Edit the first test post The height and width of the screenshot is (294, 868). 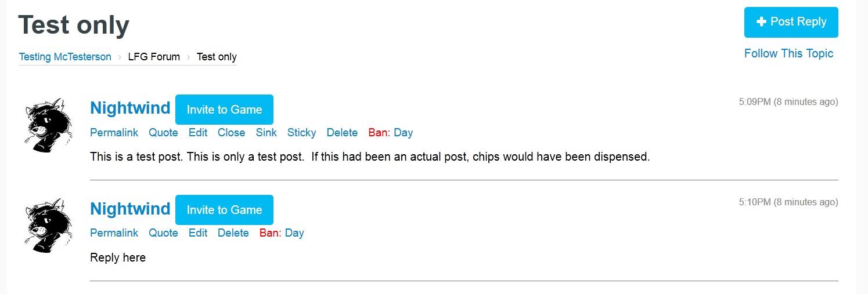[198, 133]
